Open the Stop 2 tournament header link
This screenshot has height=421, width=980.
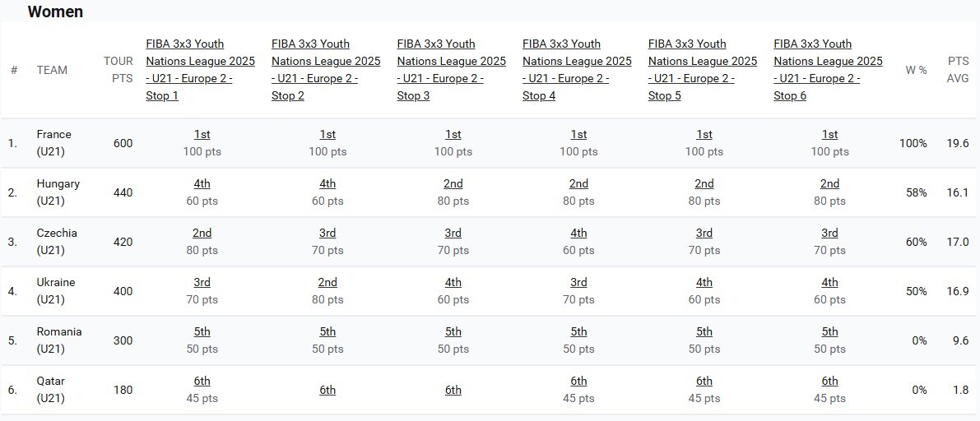(x=326, y=70)
